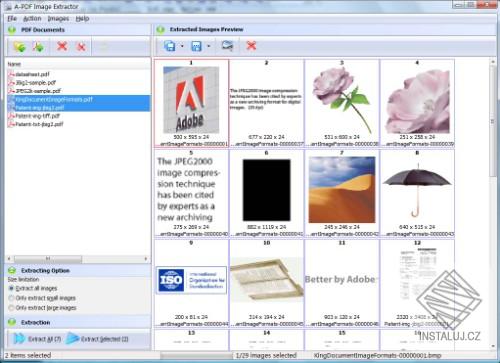Viewport: 500px width, 363px height.
Task: Click the second Save As icon in preview toolbar
Action: pos(196,46)
